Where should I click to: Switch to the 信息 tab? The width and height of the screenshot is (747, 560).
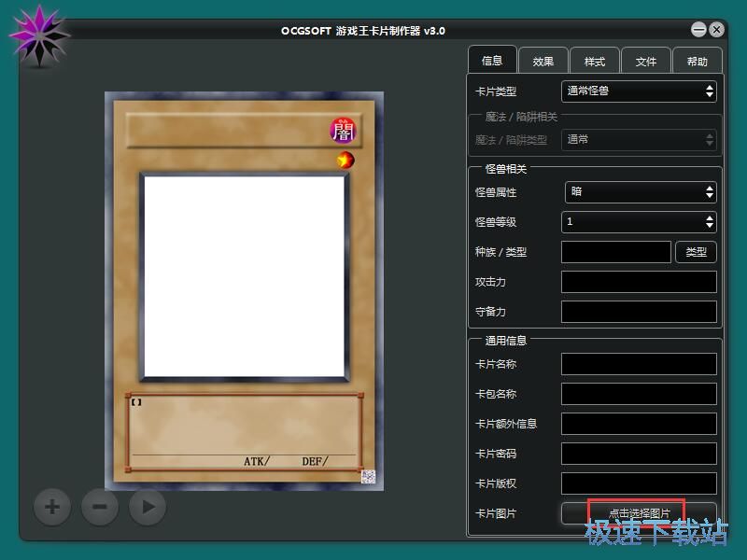tap(492, 60)
